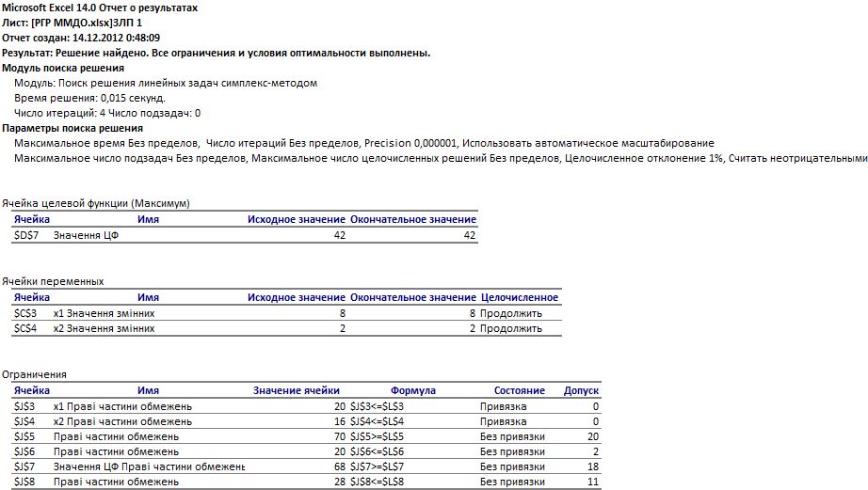Click constraint cell reference $J$5
The height and width of the screenshot is (490, 868).
click(24, 436)
